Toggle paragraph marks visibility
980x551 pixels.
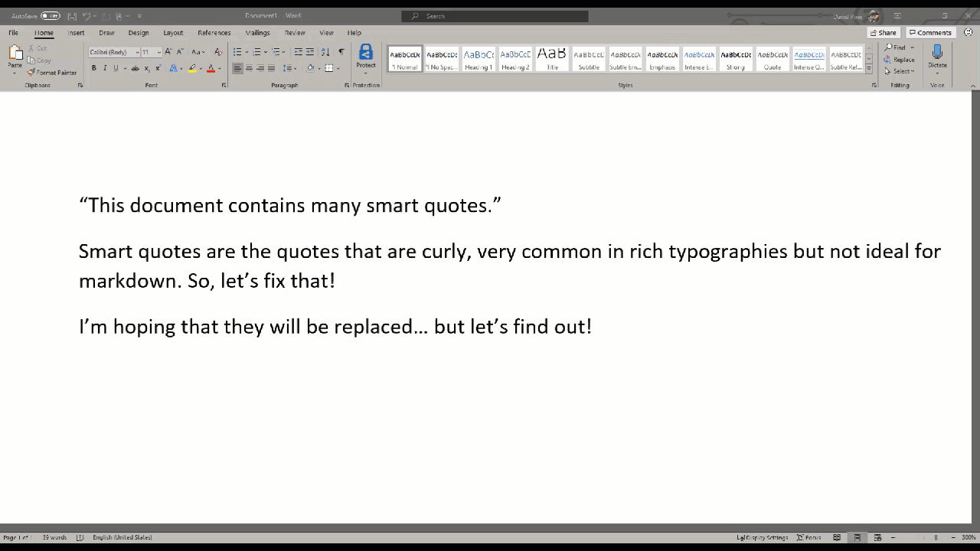341,51
